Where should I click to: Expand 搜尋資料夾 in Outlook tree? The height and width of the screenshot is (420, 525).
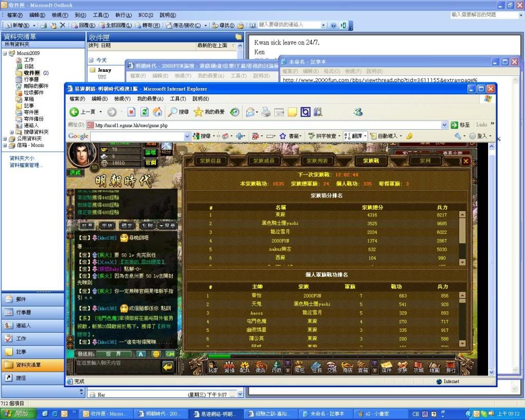[12, 132]
